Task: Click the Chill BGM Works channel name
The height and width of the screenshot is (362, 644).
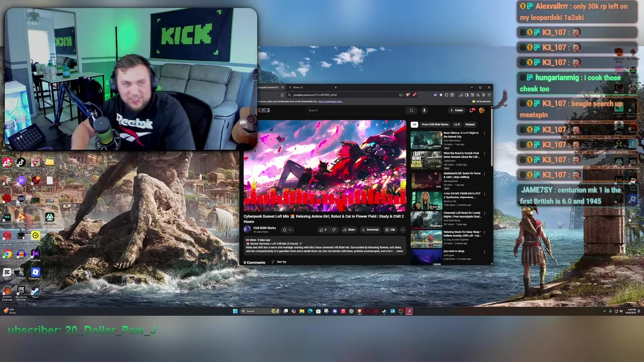Action: click(265, 228)
